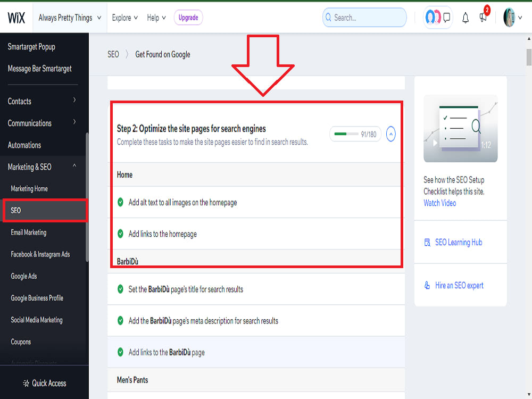532x399 pixels.
Task: Play the SEO Setup Checklist video thumbnail
Action: click(460, 129)
